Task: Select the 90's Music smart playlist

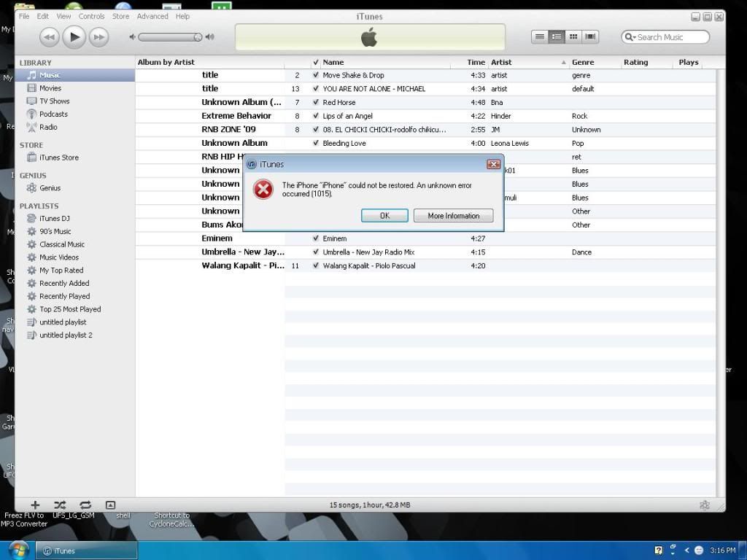Action: point(75,231)
